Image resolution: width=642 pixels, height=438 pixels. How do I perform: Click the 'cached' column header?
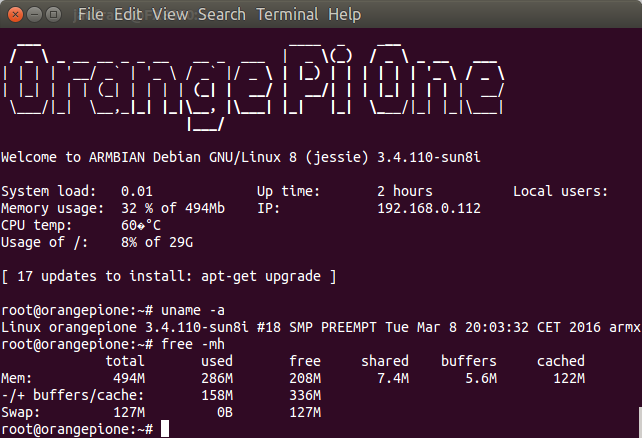[561, 361]
